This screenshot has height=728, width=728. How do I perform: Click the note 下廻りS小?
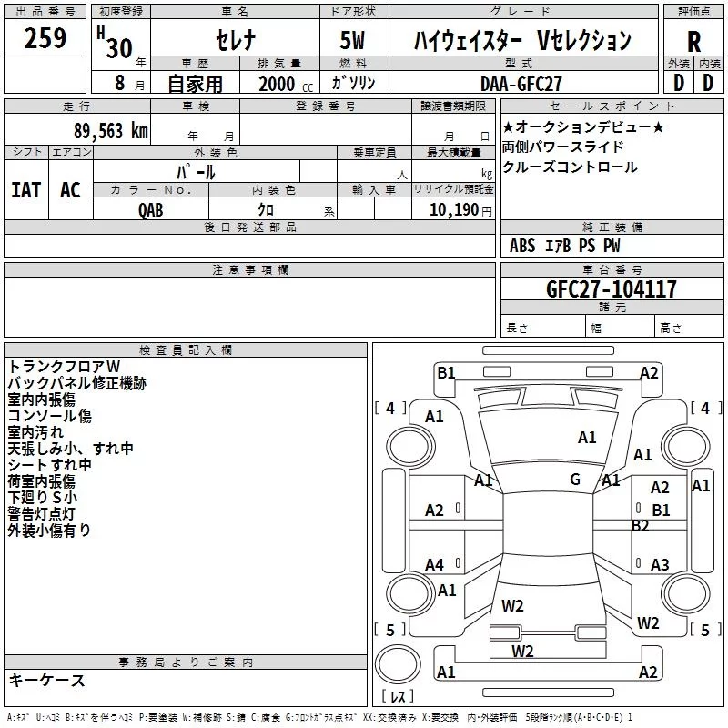pyautogui.click(x=42, y=497)
